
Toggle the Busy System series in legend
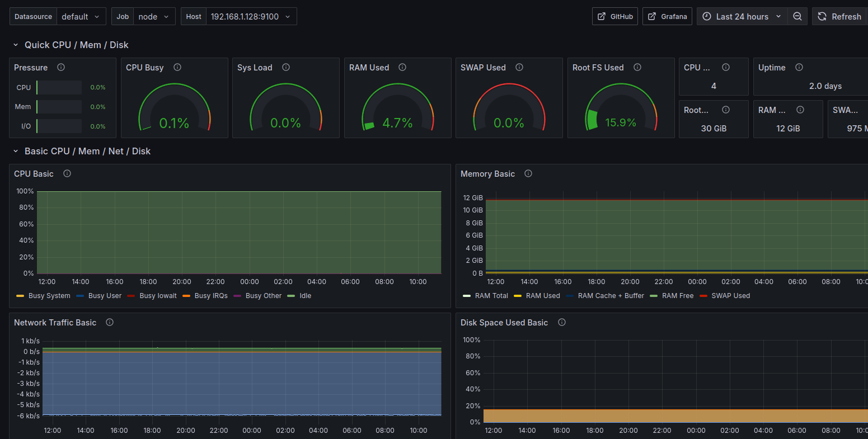pyautogui.click(x=49, y=296)
